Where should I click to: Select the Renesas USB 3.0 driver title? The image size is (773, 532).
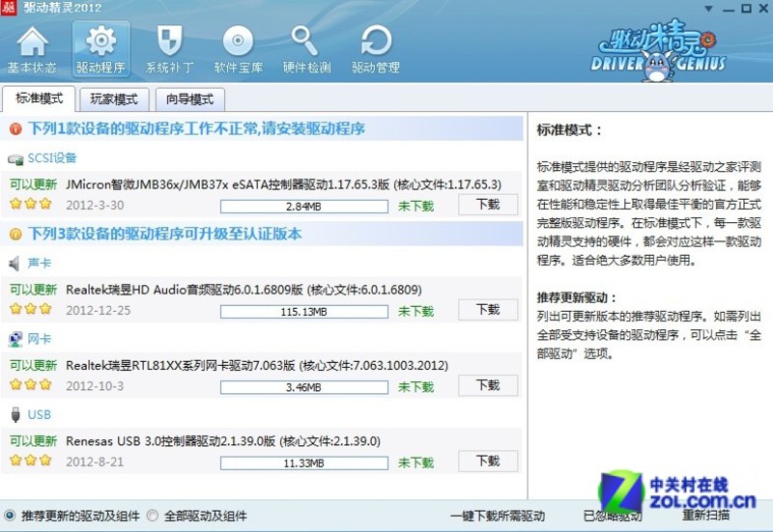(x=223, y=441)
